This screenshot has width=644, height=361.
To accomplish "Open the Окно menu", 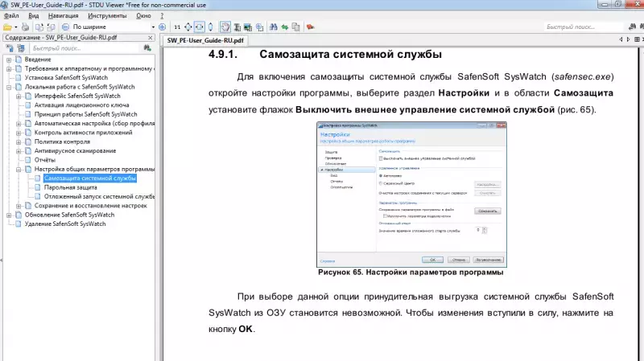I will tap(144, 15).
